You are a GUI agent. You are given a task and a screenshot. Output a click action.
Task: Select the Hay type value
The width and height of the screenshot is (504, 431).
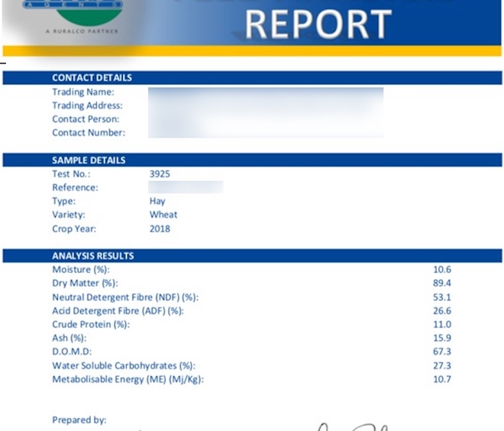[x=157, y=202]
